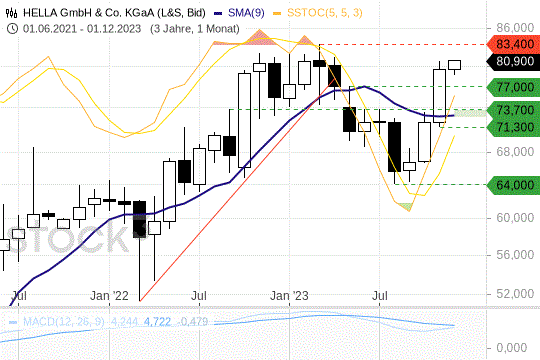
Task: Click the SSTOC(5, 5, 3) legend label
Action: pos(325,13)
